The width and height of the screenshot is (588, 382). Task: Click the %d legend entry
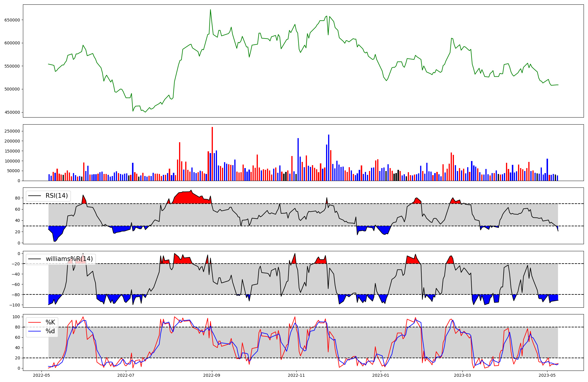[x=50, y=331]
